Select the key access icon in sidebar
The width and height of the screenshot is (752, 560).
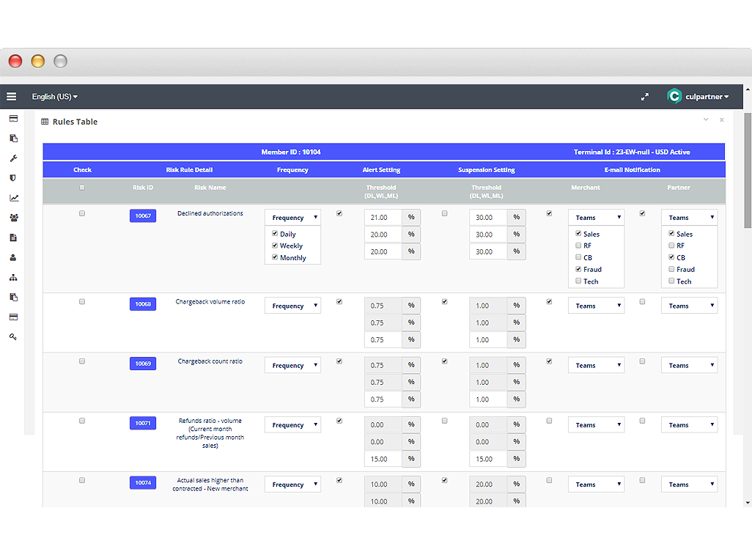(x=13, y=336)
